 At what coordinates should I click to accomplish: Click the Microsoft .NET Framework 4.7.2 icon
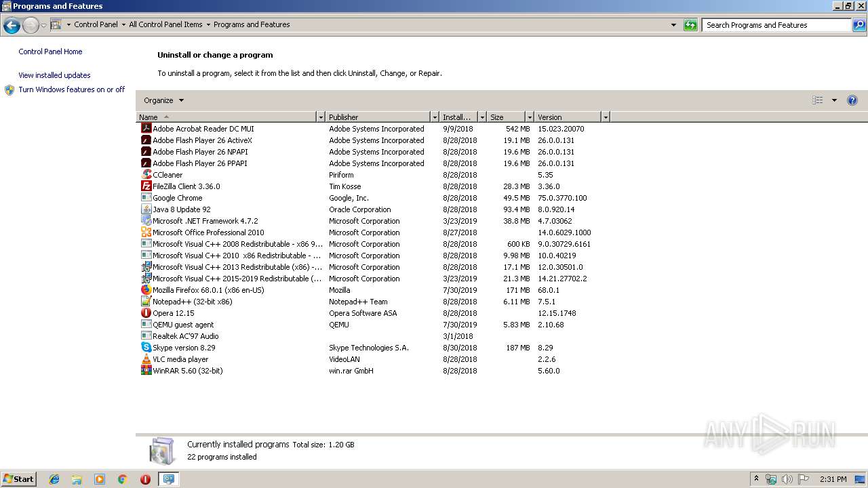coord(146,220)
